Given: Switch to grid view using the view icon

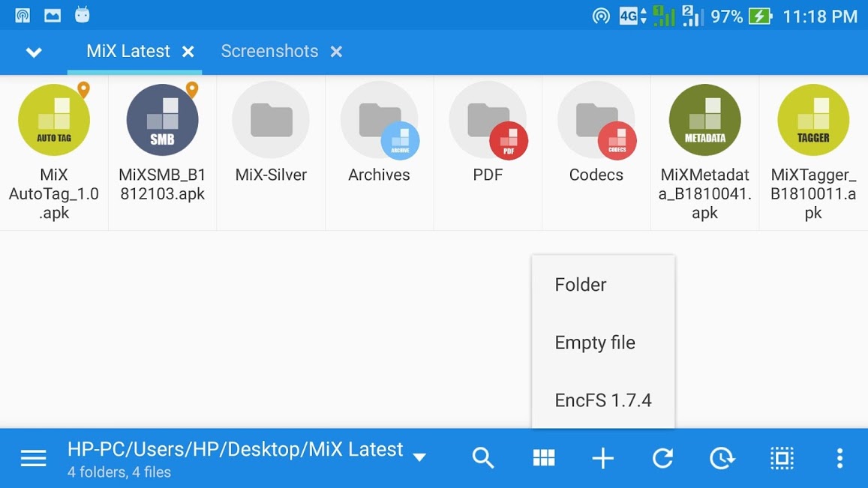Looking at the screenshot, I should (x=543, y=457).
